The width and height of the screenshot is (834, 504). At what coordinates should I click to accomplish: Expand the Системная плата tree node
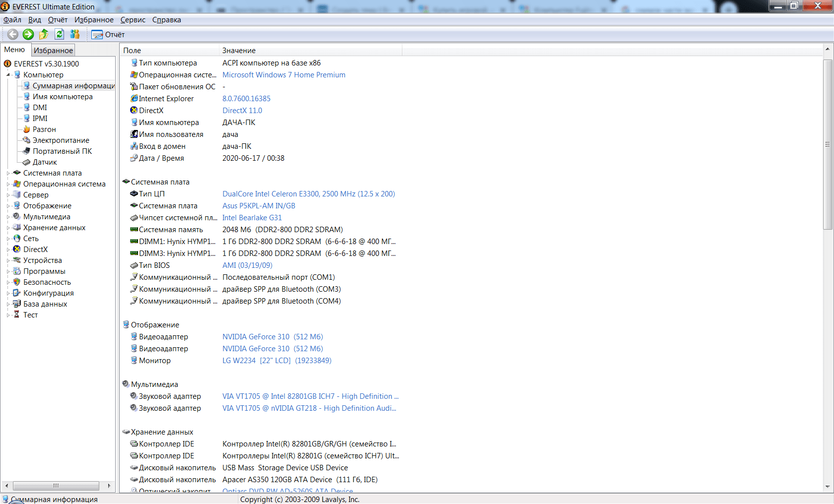click(x=8, y=173)
